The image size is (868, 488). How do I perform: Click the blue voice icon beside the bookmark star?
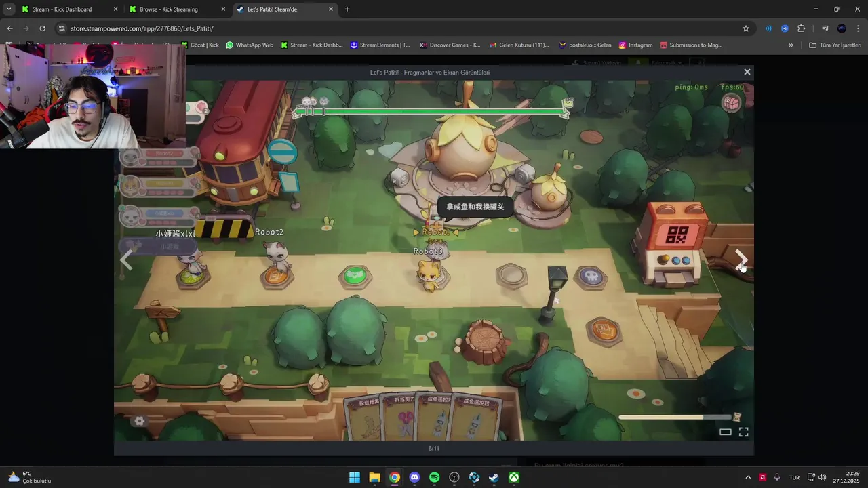pos(768,28)
